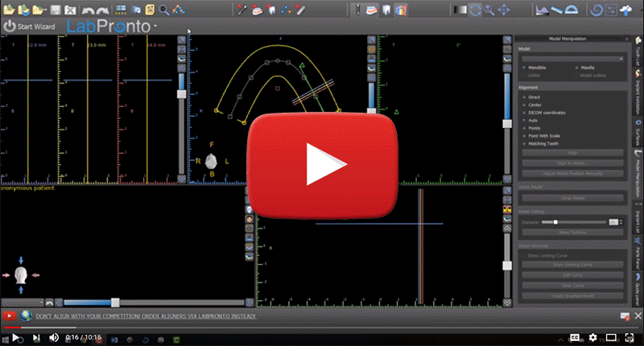Screen dimensions: 644x346
Task: Select the zoom magnifier tool
Action: click(x=489, y=10)
